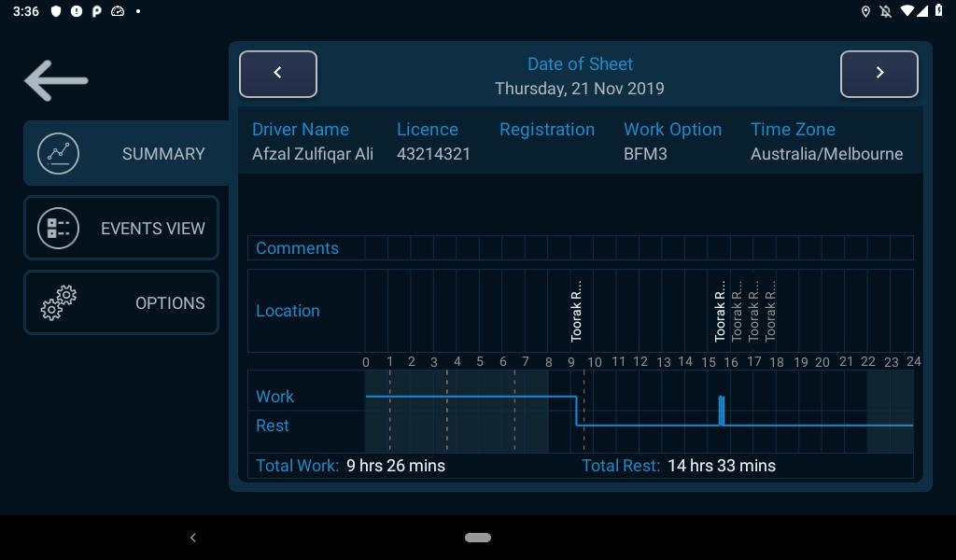
Task: Select the Licence label
Action: point(428,129)
